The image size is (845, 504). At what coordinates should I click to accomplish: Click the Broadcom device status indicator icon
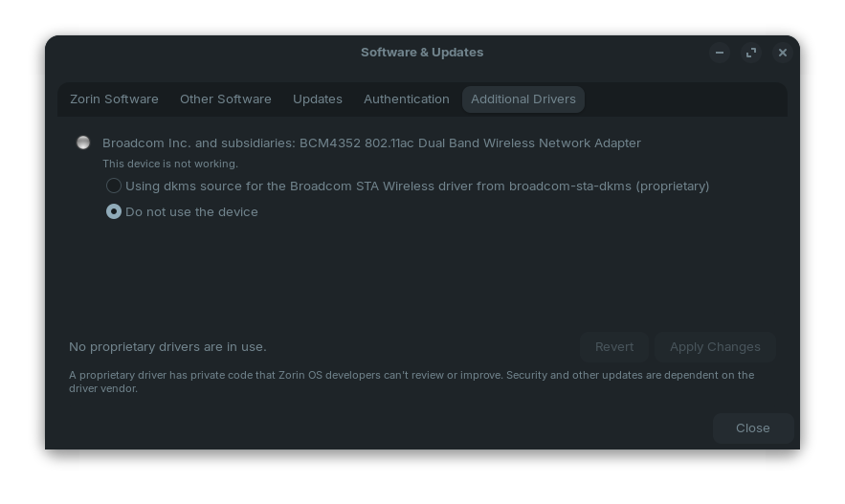[83, 142]
